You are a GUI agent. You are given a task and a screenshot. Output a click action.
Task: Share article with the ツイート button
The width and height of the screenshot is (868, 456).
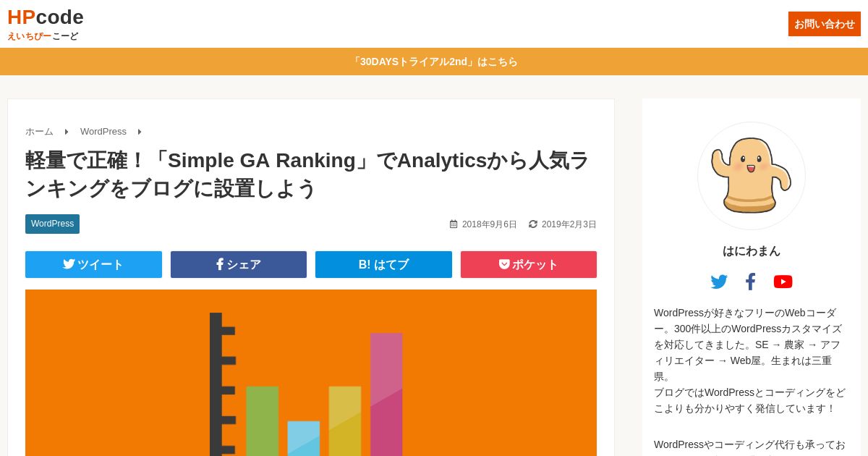tap(93, 265)
